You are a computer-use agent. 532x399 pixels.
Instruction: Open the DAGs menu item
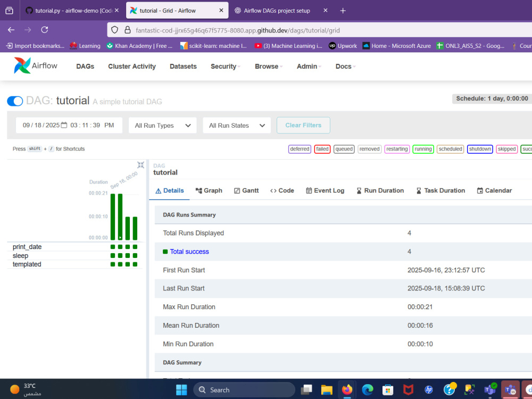(x=85, y=66)
